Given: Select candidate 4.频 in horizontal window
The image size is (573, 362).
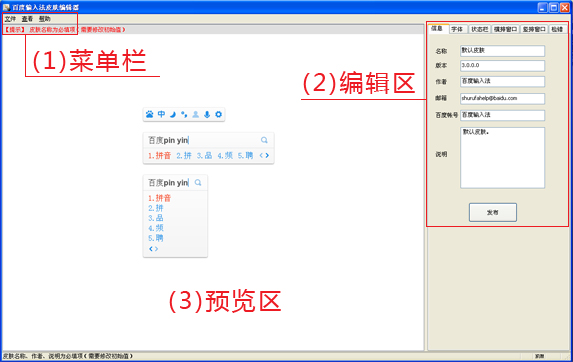Looking at the screenshot, I should [x=225, y=156].
